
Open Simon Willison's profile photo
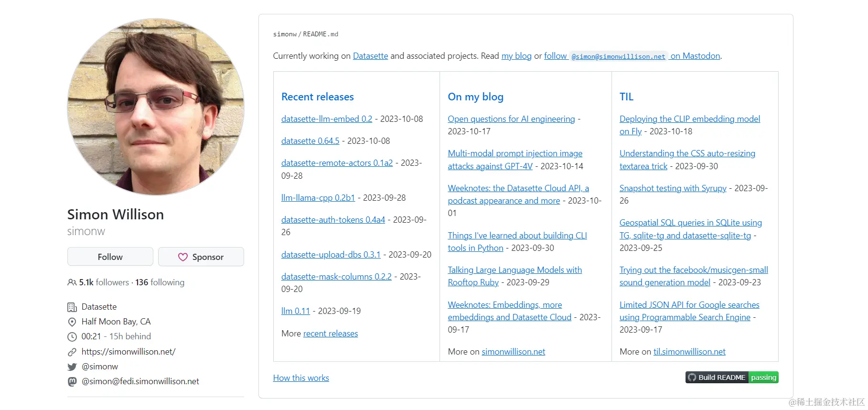point(156,107)
